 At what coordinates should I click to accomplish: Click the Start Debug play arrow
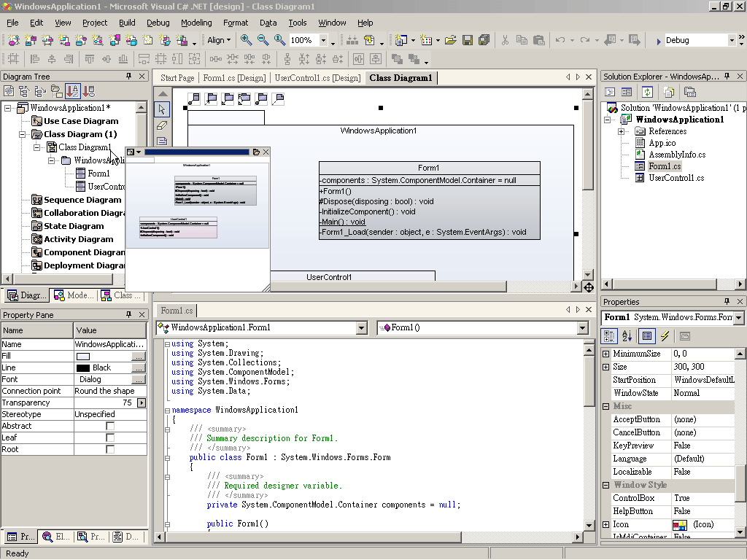[659, 41]
